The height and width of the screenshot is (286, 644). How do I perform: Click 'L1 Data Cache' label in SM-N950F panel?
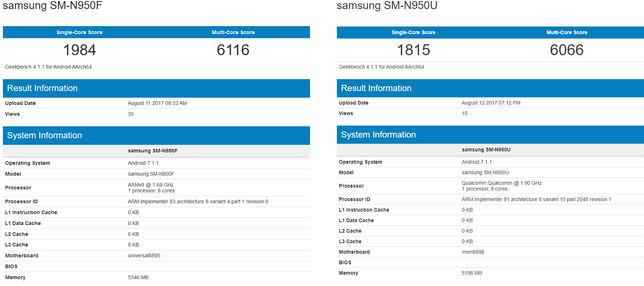click(x=23, y=223)
